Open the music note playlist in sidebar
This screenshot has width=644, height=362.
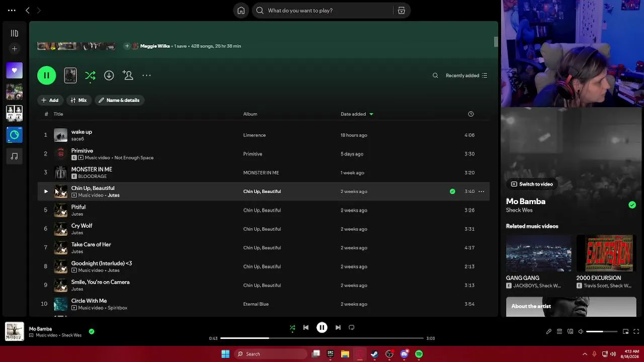point(14,156)
